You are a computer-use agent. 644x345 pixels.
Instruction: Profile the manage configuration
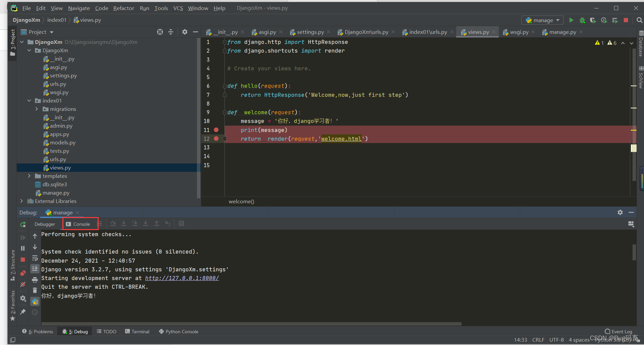604,20
